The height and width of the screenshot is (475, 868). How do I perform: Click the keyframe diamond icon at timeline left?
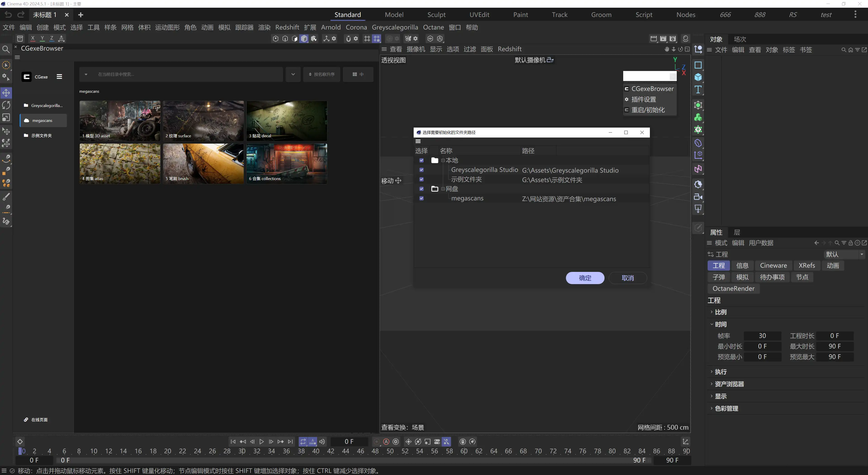[20, 442]
